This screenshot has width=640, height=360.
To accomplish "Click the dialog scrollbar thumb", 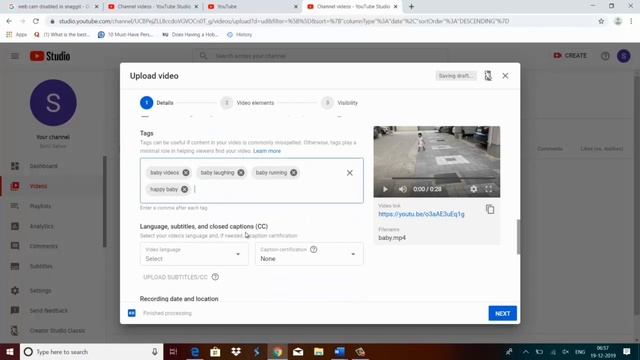I will point(518,237).
